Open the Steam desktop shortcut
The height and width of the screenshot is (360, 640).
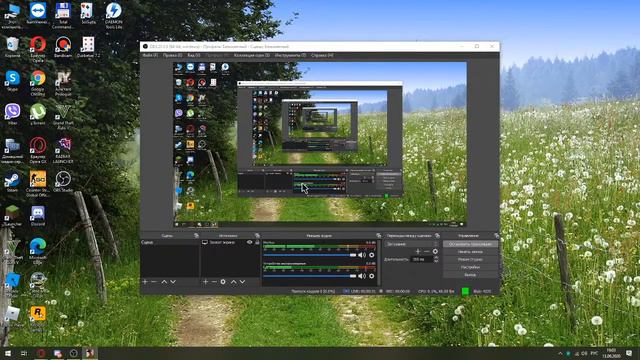[12, 182]
